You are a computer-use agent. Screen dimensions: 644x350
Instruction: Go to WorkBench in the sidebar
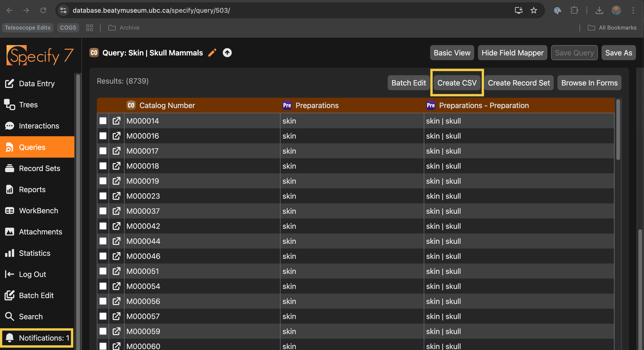click(x=38, y=210)
